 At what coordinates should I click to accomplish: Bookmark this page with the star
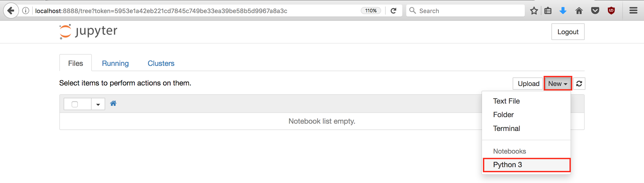(534, 11)
